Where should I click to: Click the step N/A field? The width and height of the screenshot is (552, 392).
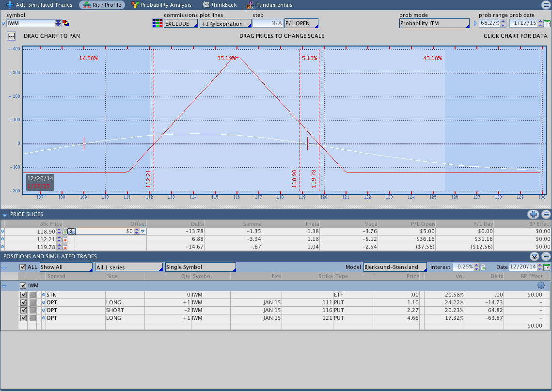click(268, 23)
